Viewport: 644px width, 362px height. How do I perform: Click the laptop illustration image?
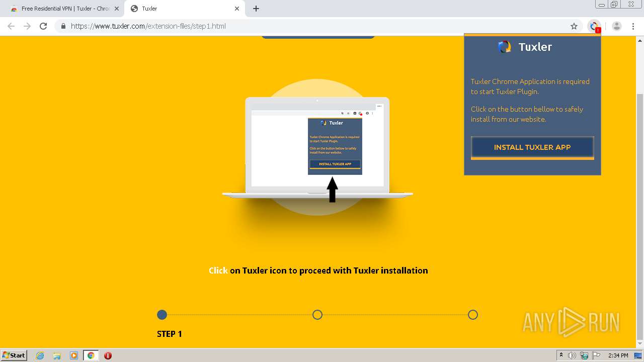coord(317,148)
